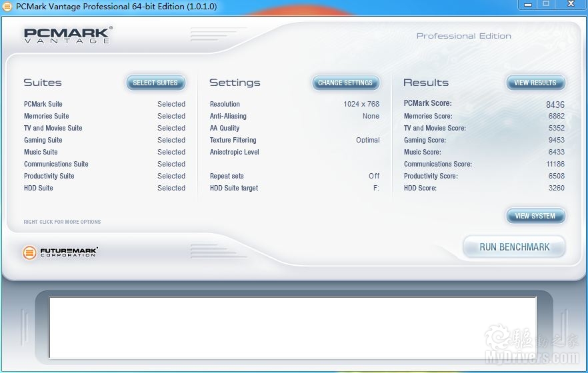Viewport: 588px width, 373px height.
Task: Click the PCMark Score value 8436
Action: point(555,105)
